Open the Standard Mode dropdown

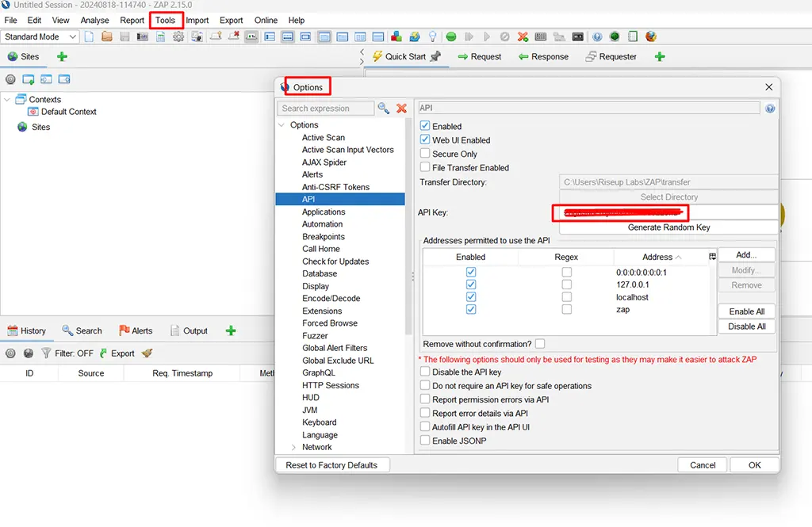(x=40, y=36)
